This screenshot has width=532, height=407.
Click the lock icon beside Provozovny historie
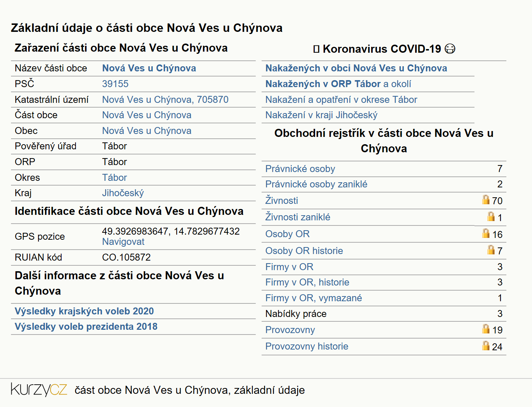pos(486,346)
